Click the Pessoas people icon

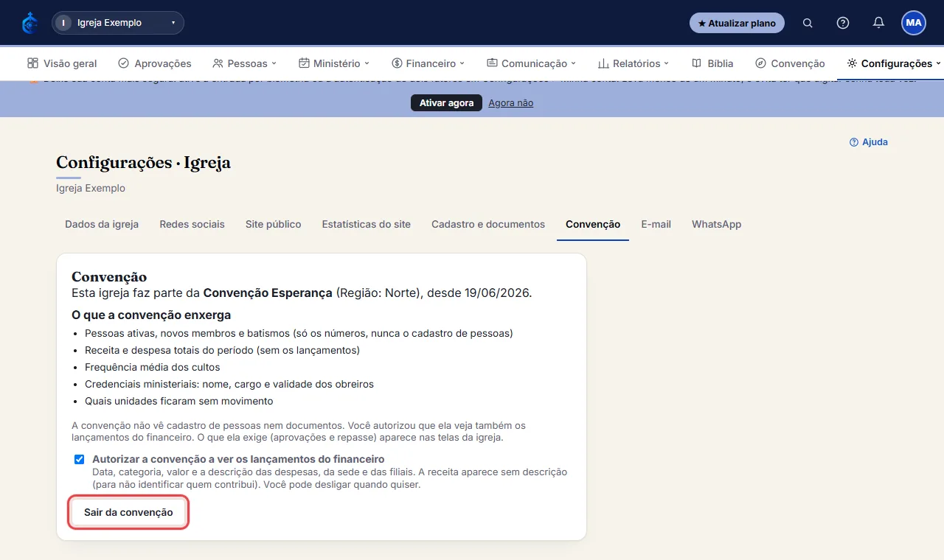pos(218,63)
